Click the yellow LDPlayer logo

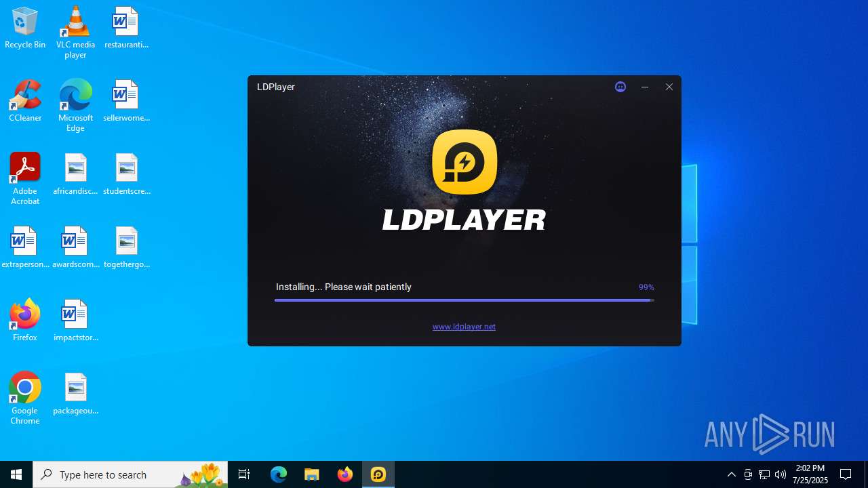pyautogui.click(x=465, y=162)
